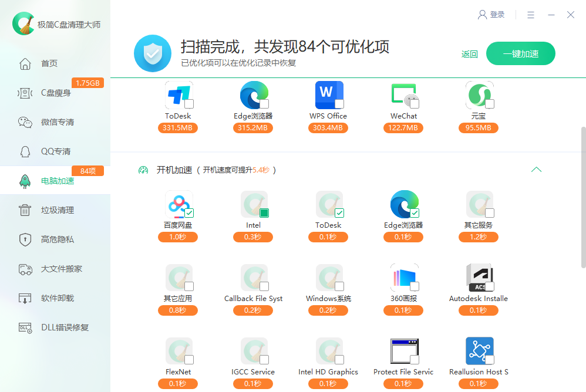Switch to the 首页 home tab
Screen dimensions: 586x392
24,63
